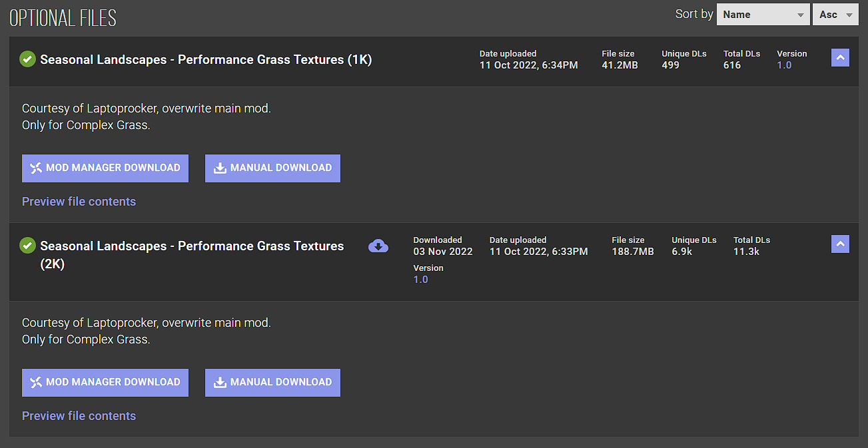The width and height of the screenshot is (868, 448).
Task: Click the Optional Files heading
Action: tap(63, 18)
